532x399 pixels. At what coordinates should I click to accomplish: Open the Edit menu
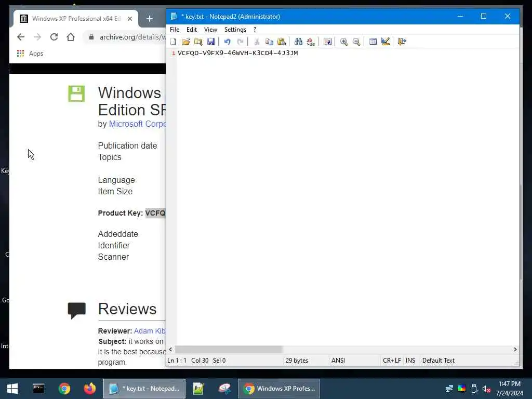[192, 30]
